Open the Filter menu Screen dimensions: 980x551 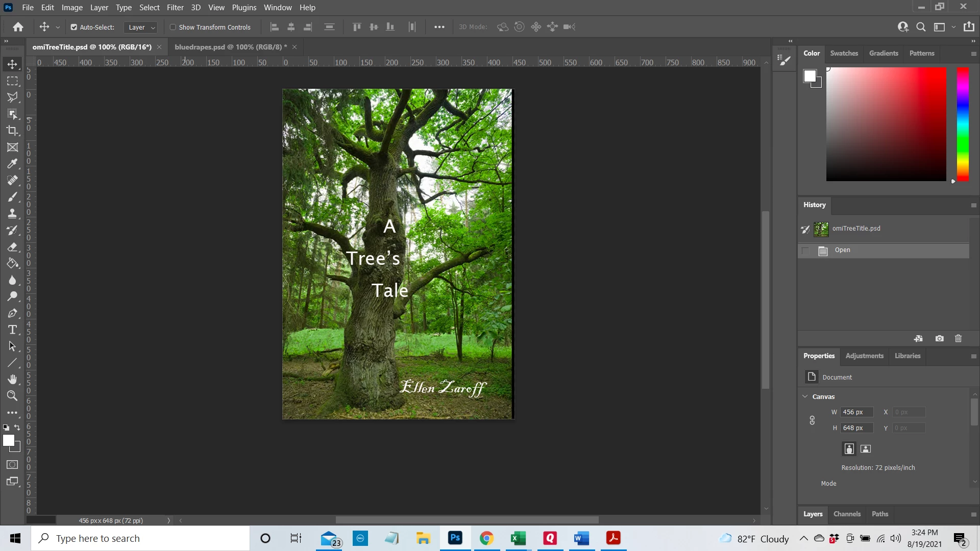pos(175,7)
